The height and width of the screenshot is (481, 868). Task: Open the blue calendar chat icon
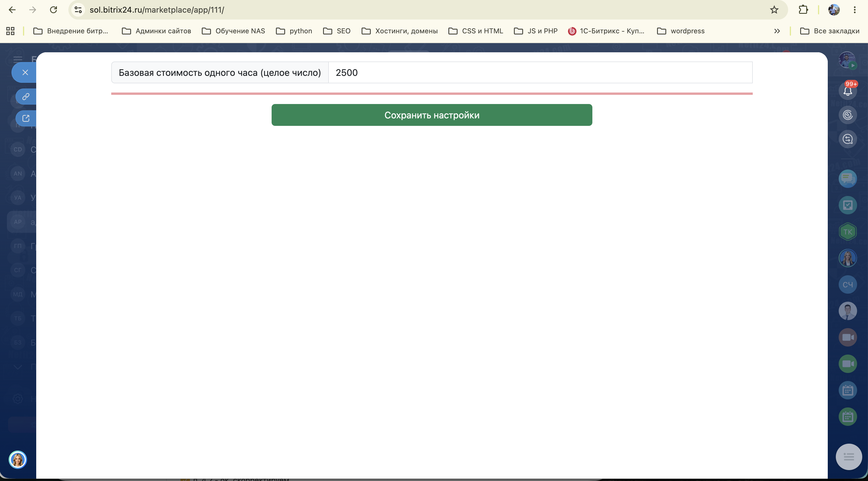847,390
